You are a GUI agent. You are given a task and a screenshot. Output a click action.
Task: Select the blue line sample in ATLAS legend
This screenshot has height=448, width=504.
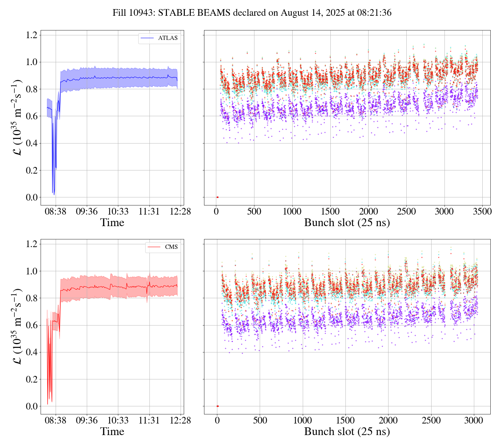coord(147,38)
